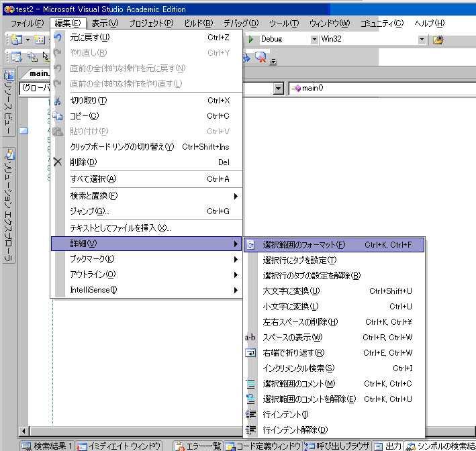Expand the ブックマーク submenu

[146, 259]
